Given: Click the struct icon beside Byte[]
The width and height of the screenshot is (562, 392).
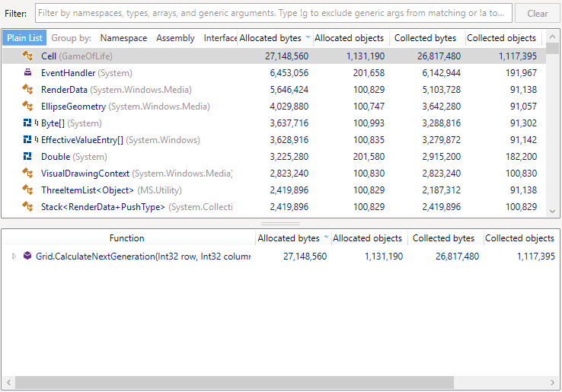Looking at the screenshot, I should pyautogui.click(x=27, y=123).
